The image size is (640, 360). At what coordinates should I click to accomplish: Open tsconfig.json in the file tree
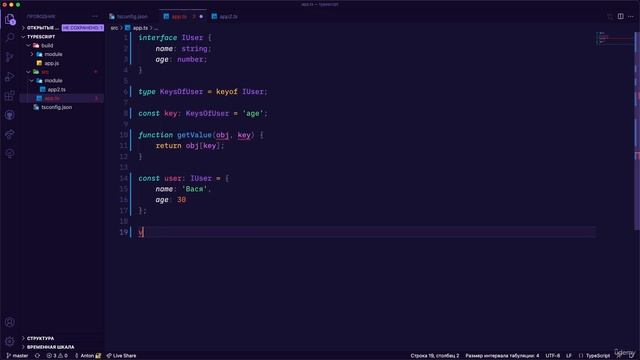56,107
